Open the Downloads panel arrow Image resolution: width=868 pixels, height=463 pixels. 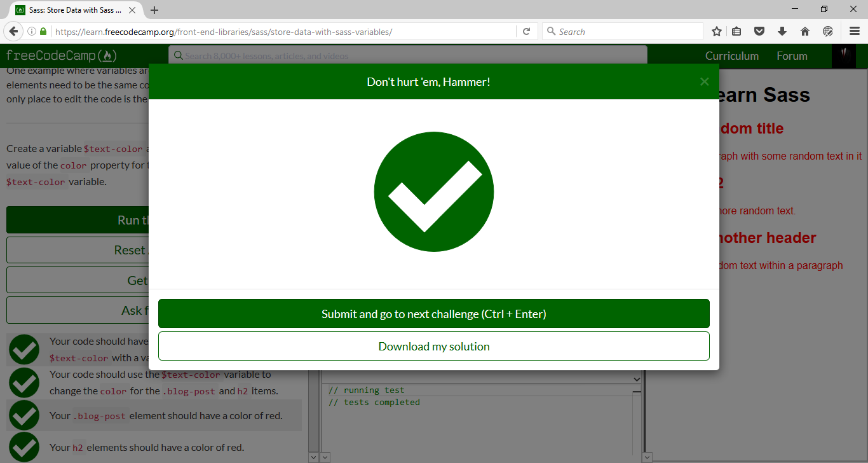tap(782, 31)
